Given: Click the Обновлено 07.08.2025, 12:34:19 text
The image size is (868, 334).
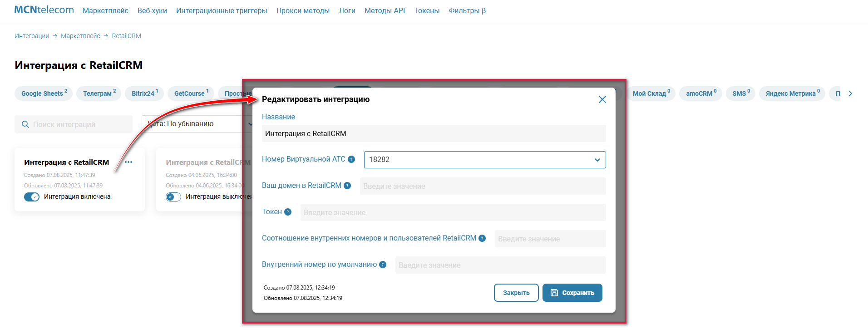Looking at the screenshot, I should (x=303, y=298).
